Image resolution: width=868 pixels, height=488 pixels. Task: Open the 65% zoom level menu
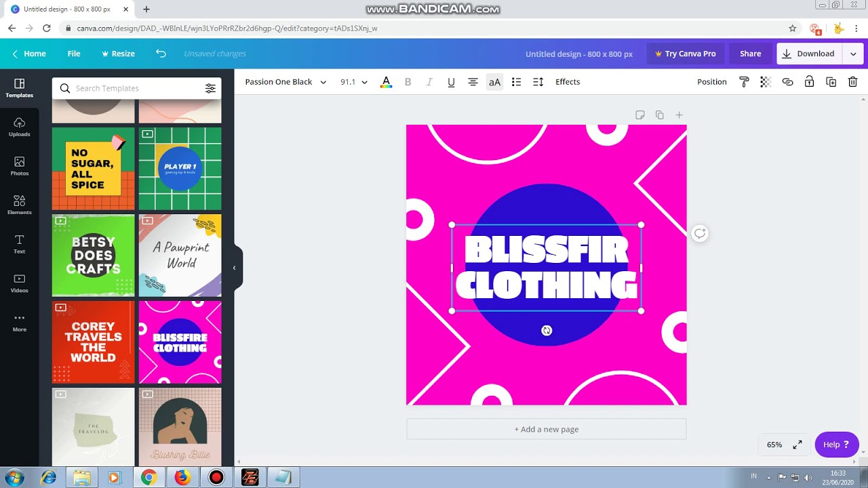[x=774, y=445]
